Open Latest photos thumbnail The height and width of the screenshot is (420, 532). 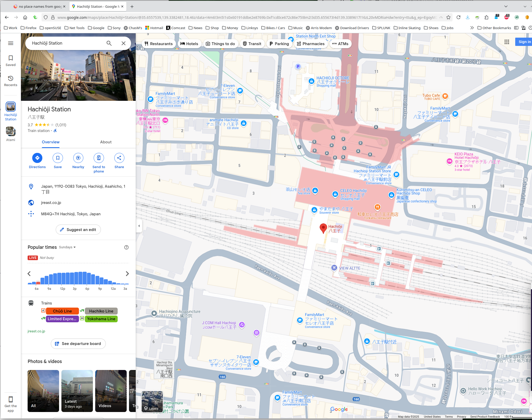pos(77,391)
